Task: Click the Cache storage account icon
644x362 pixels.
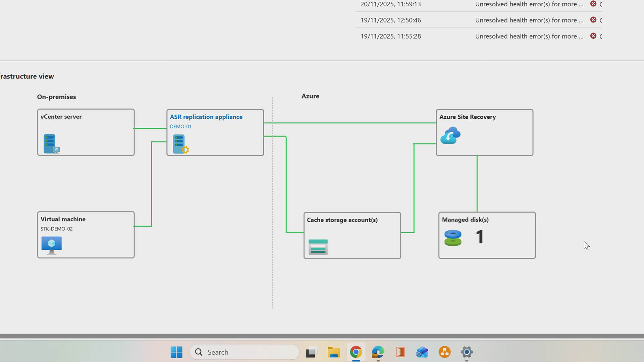Action: [x=318, y=247]
